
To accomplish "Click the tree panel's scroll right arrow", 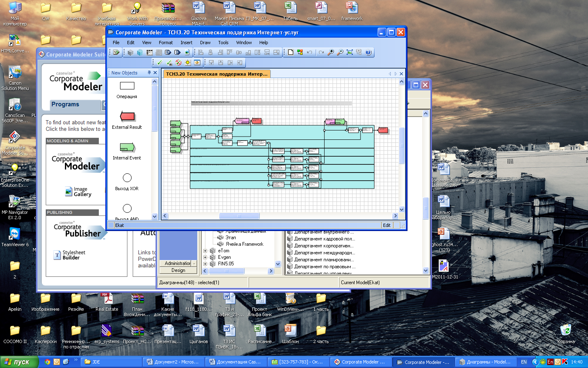I will [271, 271].
